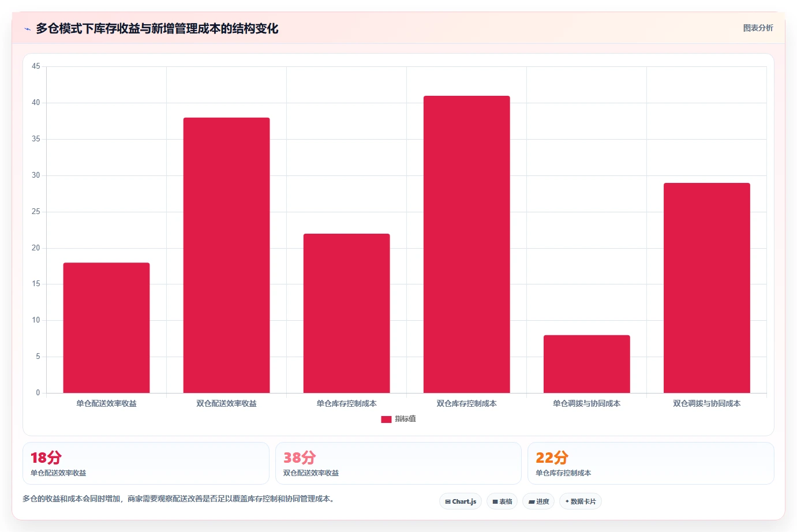797x532 pixels.
Task: Click the 单仓调拨与协同成本 bar in chart
Action: point(586,364)
